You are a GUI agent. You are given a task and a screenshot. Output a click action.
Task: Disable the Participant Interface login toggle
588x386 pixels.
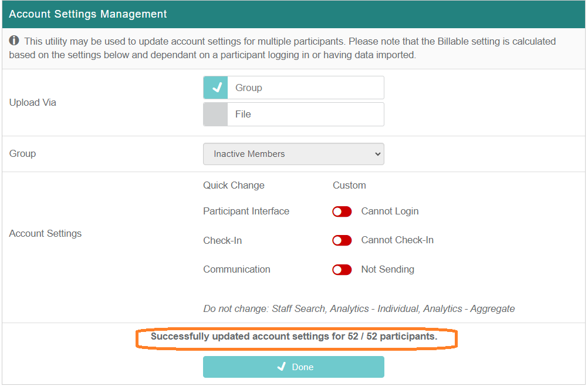342,212
